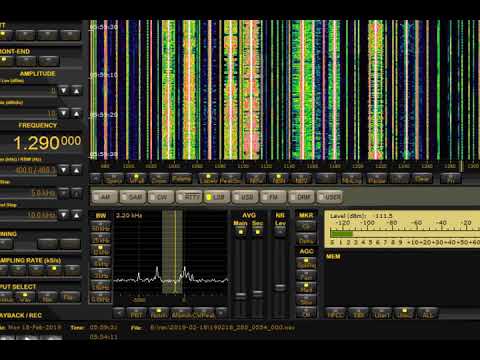The image size is (480, 360).
Task: Click right arrow below secondary spectrum
Action: (221, 313)
